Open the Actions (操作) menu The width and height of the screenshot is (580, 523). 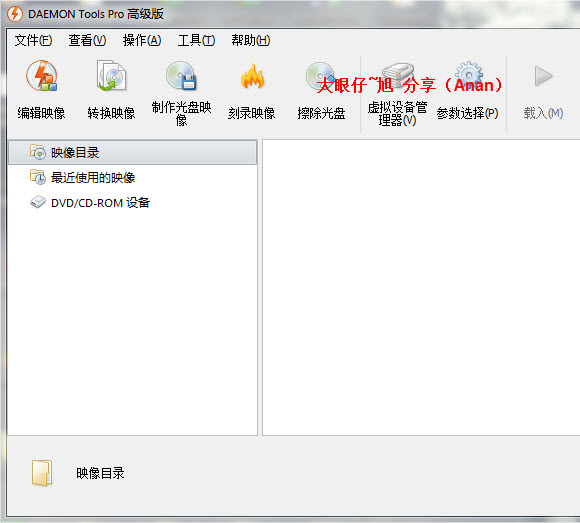pos(142,40)
